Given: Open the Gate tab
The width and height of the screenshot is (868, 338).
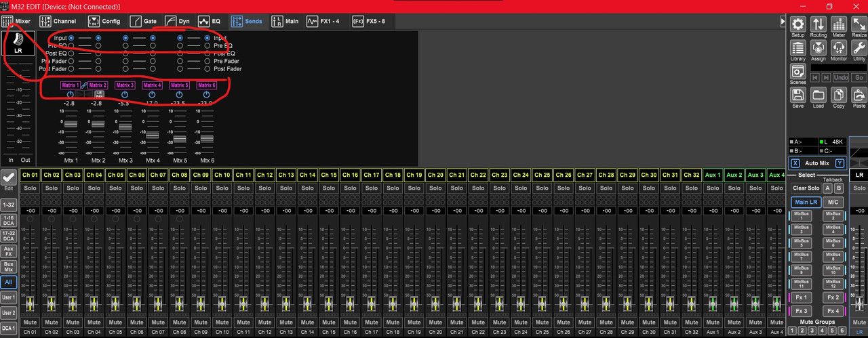Looking at the screenshot, I should [x=142, y=22].
